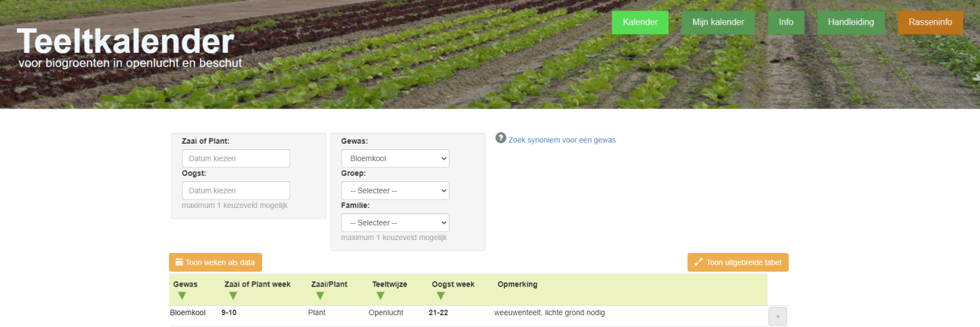The image size is (980, 327).
Task: Sort by Gewas column arrow
Action: pyautogui.click(x=182, y=296)
